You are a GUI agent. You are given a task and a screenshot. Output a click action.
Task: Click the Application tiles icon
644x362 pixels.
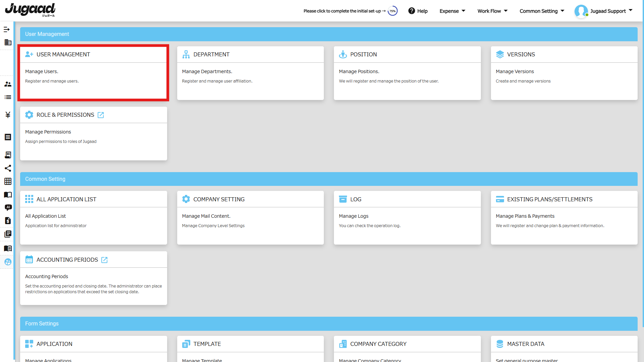coord(29,344)
